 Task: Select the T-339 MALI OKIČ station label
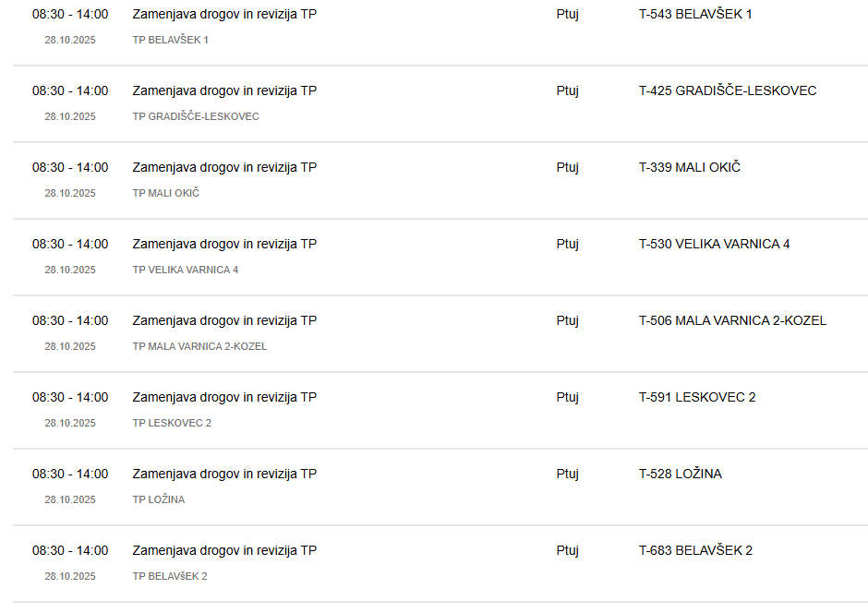click(x=690, y=168)
